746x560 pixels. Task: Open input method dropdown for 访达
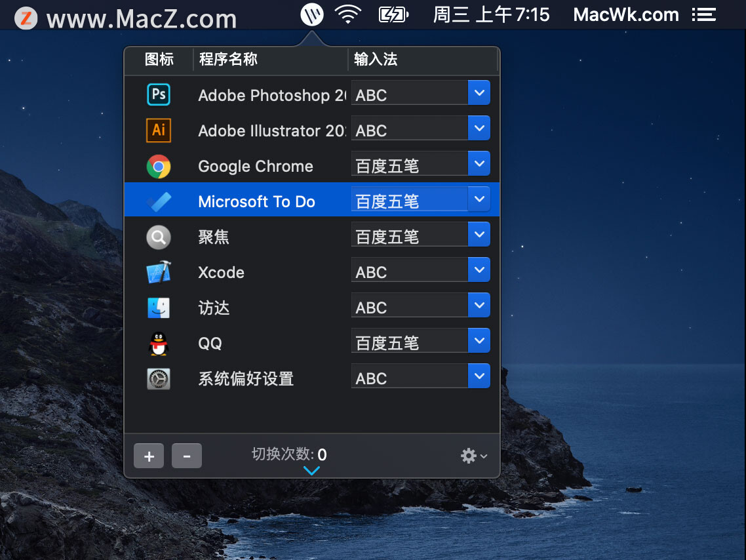479,305
